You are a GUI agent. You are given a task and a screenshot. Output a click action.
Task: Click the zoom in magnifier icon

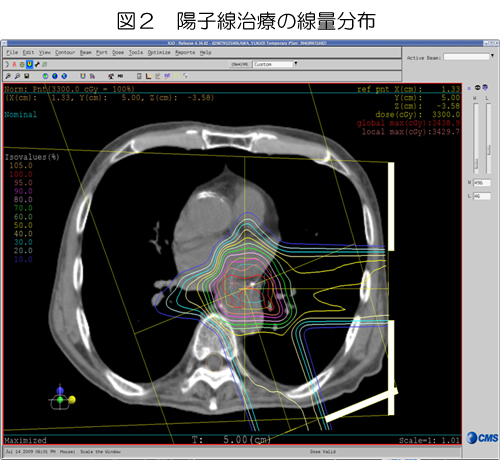point(8,76)
